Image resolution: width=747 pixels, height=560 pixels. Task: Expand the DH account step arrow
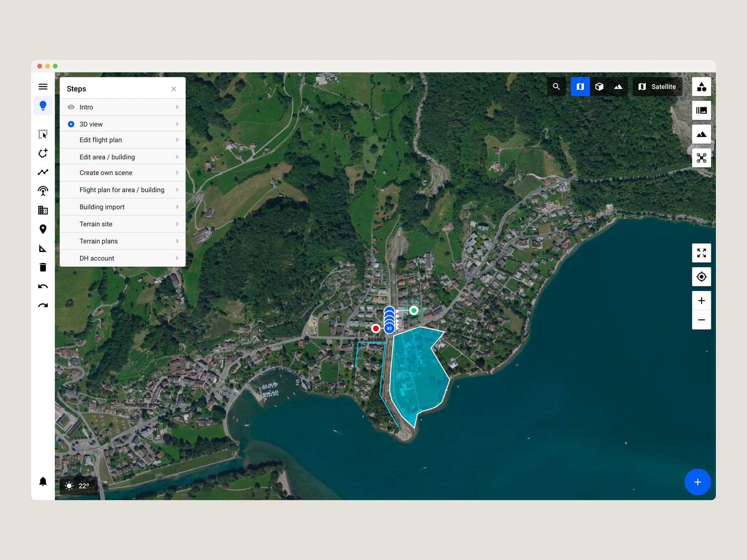[x=177, y=258]
